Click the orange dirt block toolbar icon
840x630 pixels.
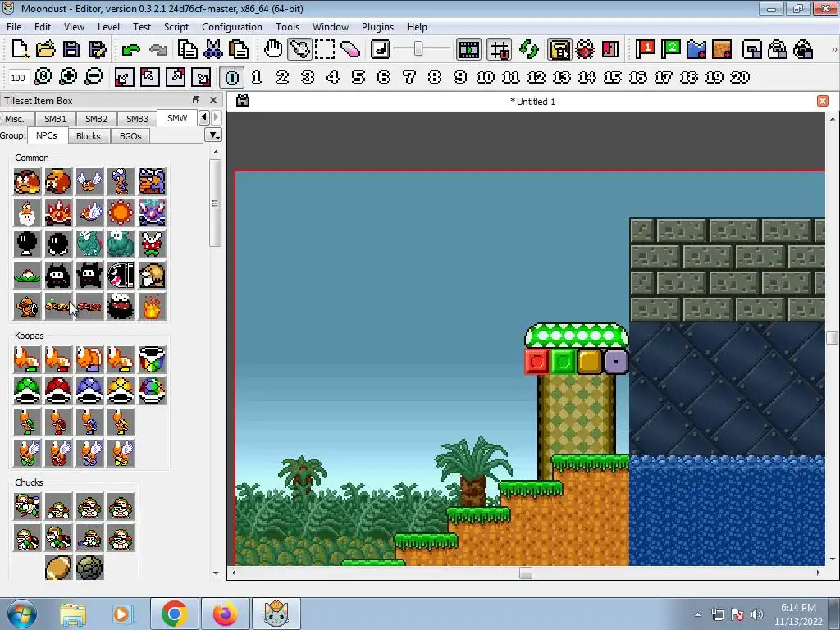pos(722,49)
